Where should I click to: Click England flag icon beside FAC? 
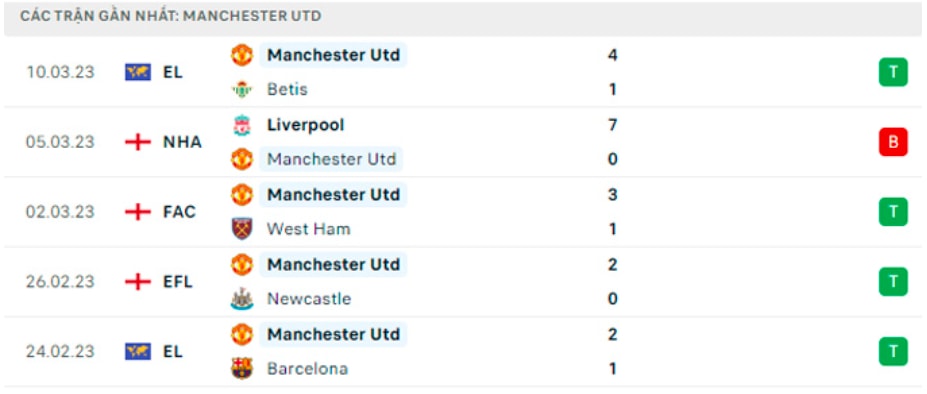138,212
